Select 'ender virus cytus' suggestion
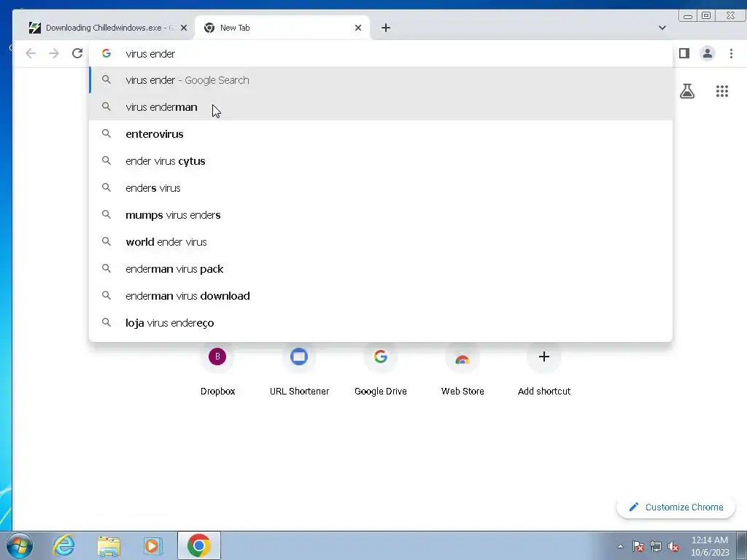This screenshot has width=747, height=560. [x=381, y=161]
